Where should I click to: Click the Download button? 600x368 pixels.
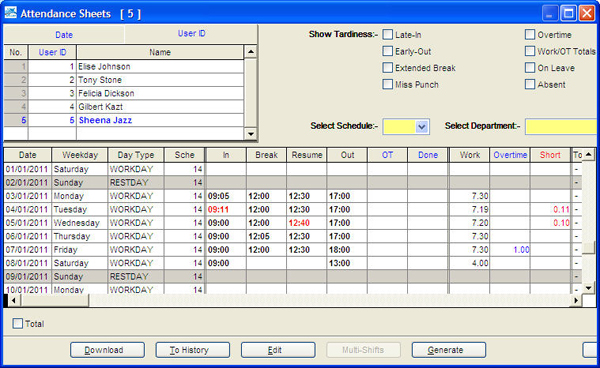coord(107,350)
